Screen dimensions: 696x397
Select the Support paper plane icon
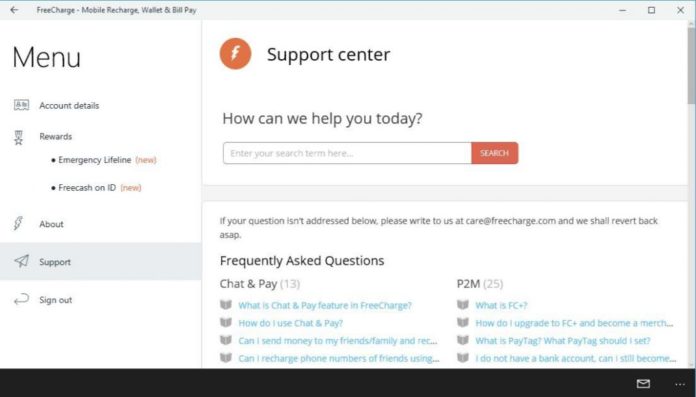pyautogui.click(x=21, y=261)
